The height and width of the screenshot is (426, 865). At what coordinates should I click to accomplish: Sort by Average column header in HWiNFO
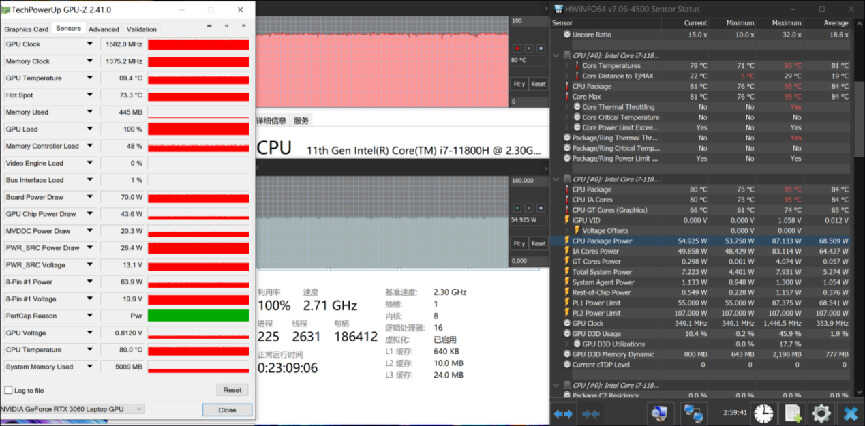[836, 23]
